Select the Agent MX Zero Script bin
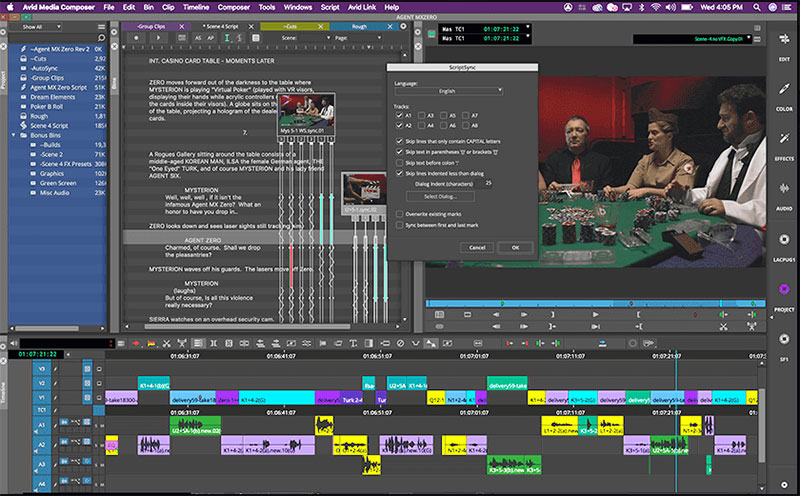The image size is (800, 496). [x=58, y=87]
